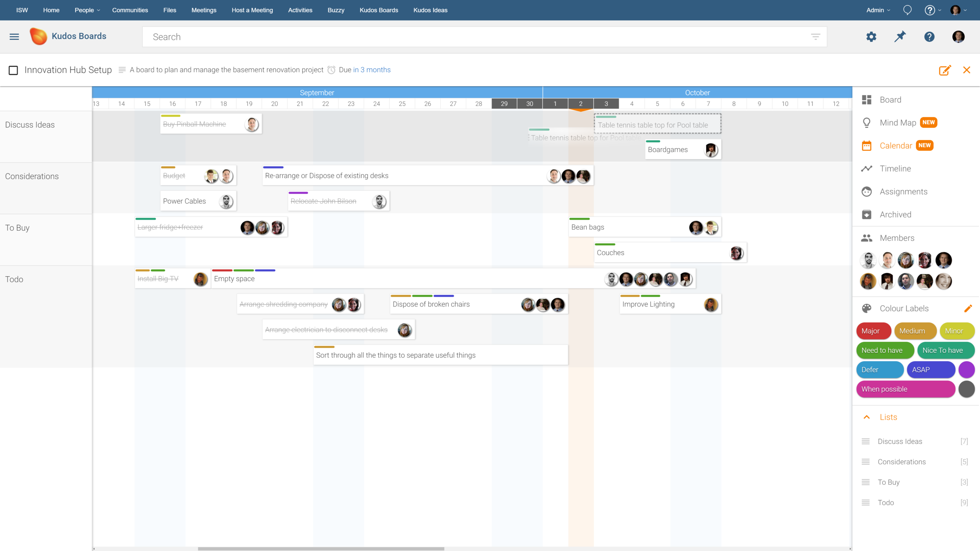Open the Activities menu item
This screenshot has height=551, width=980.
click(300, 10)
